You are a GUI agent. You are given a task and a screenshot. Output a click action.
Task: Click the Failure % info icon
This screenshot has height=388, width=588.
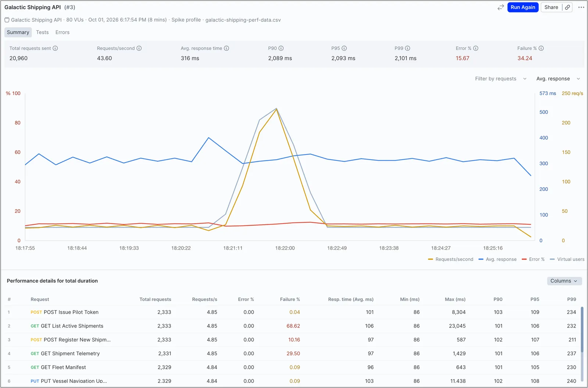pyautogui.click(x=541, y=48)
